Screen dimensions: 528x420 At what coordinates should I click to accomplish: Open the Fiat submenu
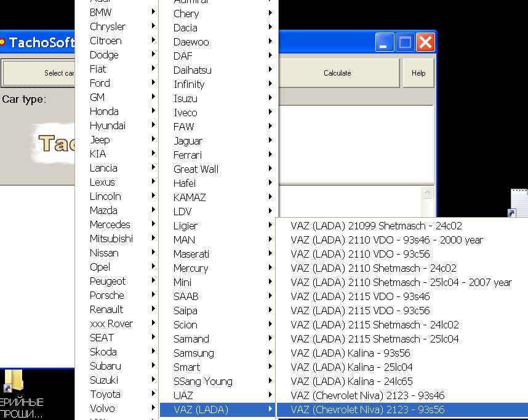(117, 69)
